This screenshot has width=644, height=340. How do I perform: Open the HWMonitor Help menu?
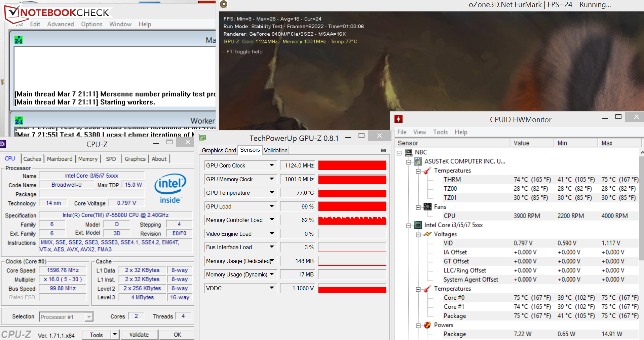(x=461, y=132)
